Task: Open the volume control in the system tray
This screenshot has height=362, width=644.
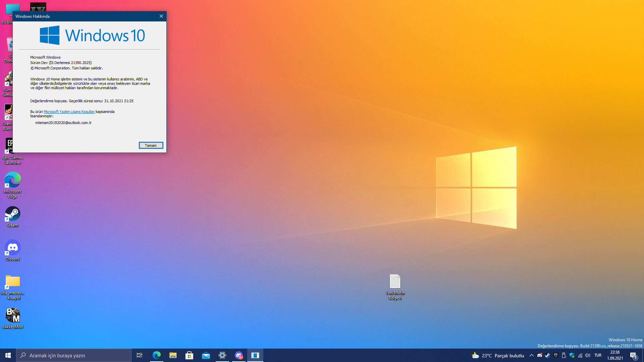Action: (588, 355)
